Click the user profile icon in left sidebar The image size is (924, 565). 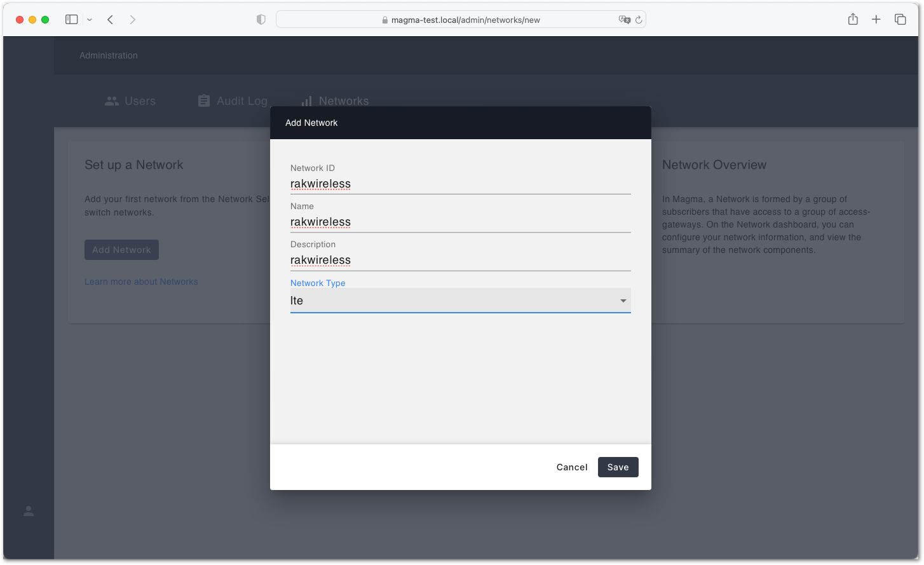coord(29,511)
